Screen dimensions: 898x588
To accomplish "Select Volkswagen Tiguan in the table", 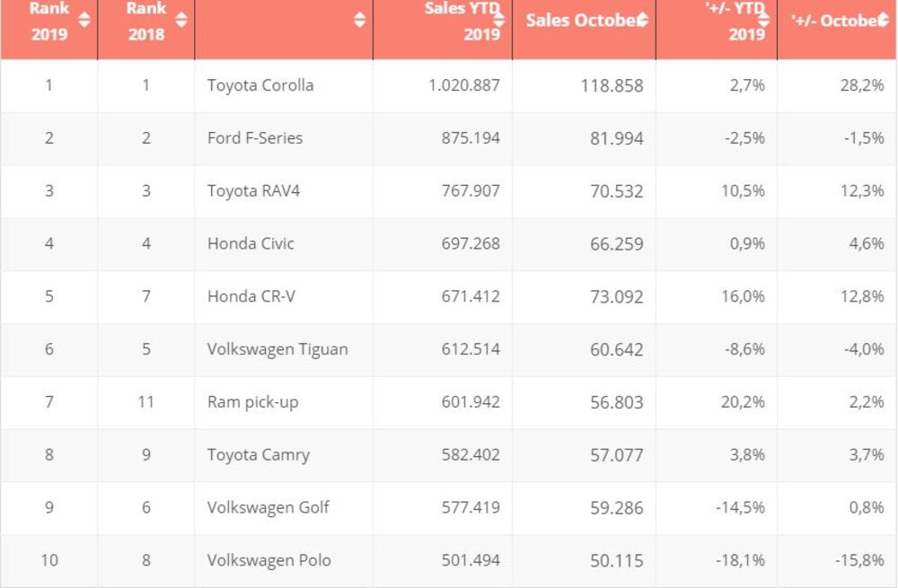I will (x=277, y=349).
